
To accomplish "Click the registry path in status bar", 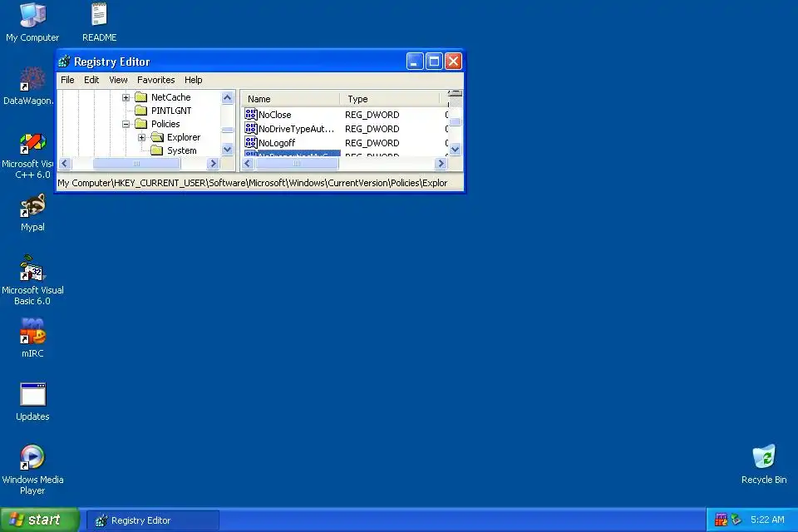I will click(253, 183).
